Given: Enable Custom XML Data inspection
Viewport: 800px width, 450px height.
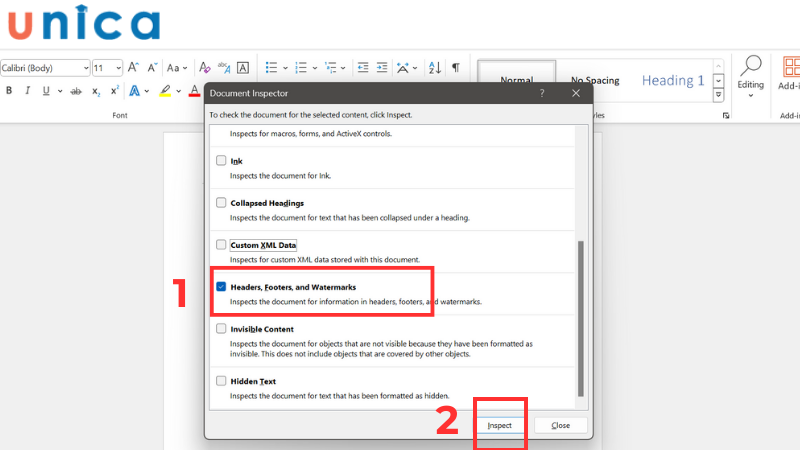Looking at the screenshot, I should [221, 245].
